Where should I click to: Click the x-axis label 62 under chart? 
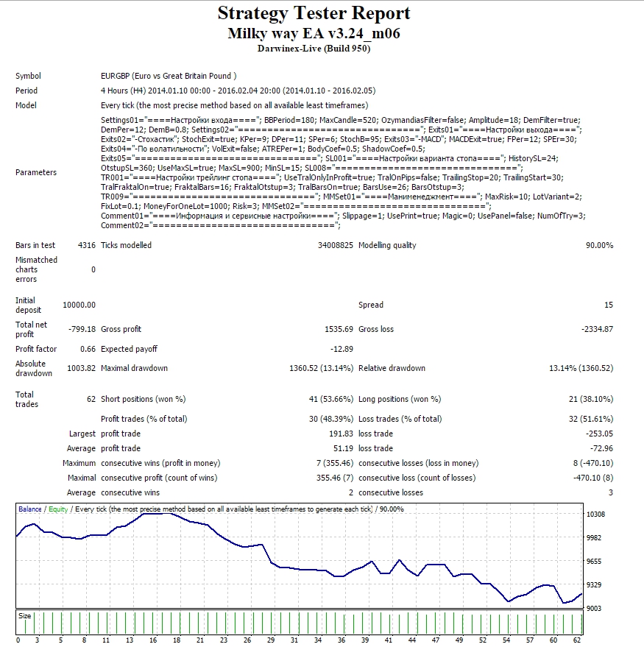tap(577, 640)
